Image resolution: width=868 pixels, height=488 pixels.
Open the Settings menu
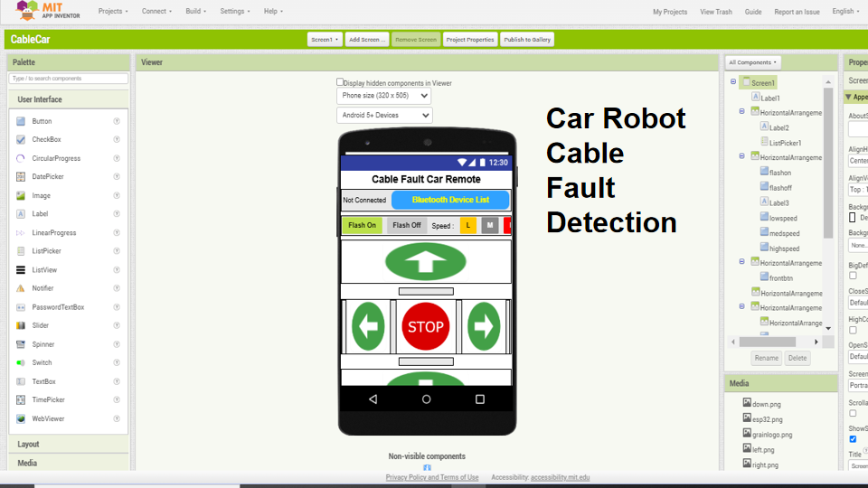[235, 11]
